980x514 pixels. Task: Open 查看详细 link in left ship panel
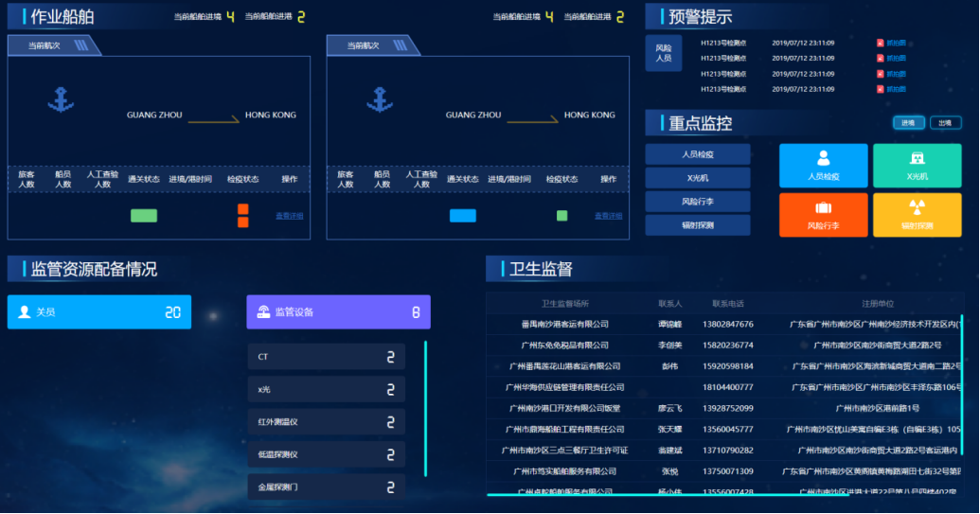point(290,216)
